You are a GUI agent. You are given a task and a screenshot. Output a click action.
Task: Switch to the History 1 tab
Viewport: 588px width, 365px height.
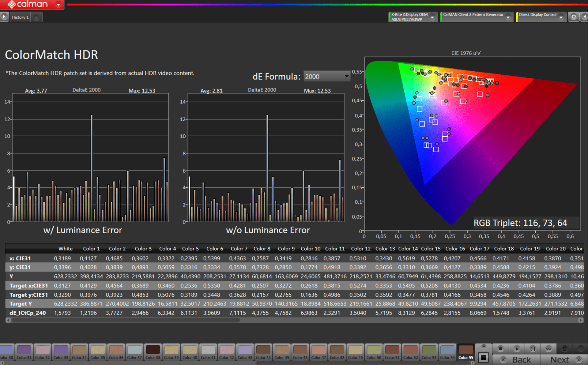coord(20,17)
